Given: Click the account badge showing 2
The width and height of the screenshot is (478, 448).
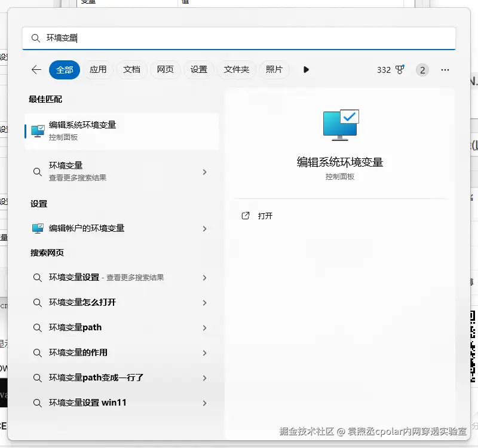Looking at the screenshot, I should pos(422,70).
